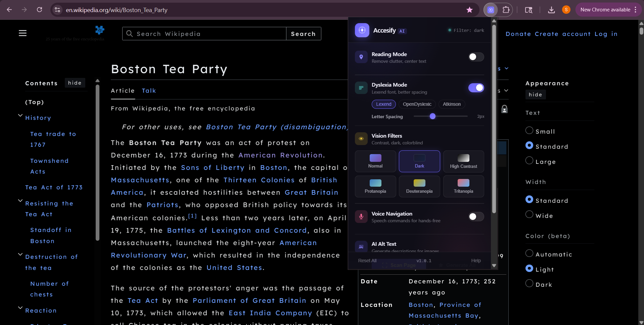
Task: Collapse the History section in contents
Action: click(x=20, y=115)
